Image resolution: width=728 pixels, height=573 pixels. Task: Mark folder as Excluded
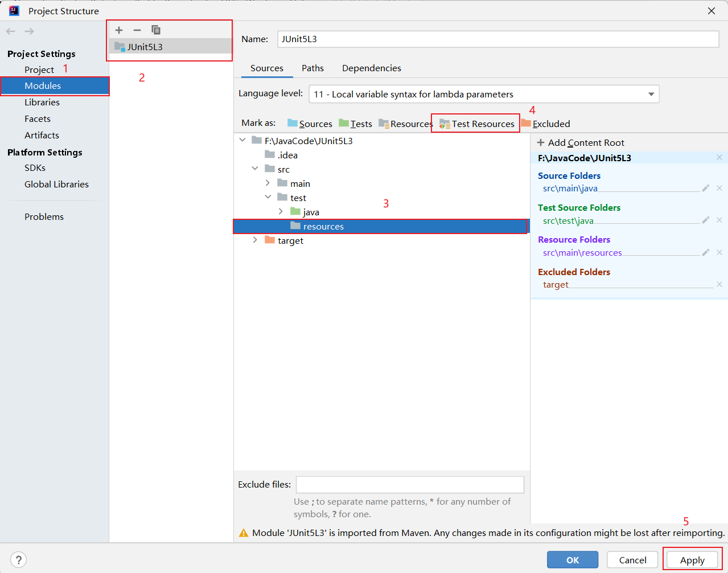pos(545,124)
